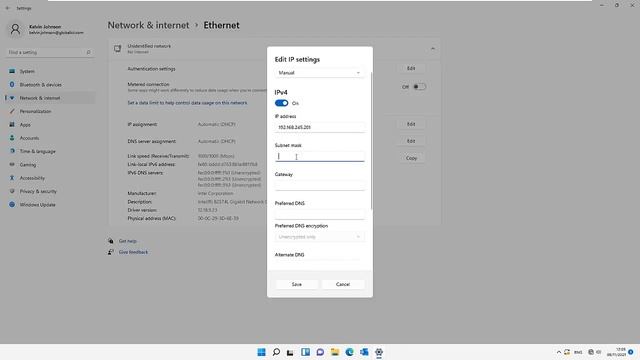Click the Find a setting search box
Image resolution: width=640 pixels, height=360 pixels.
[x=50, y=52]
